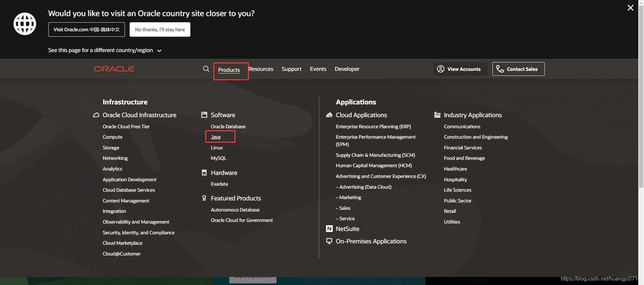This screenshot has height=285, width=644.
Task: Open the Oracle Database link
Action: click(x=228, y=127)
